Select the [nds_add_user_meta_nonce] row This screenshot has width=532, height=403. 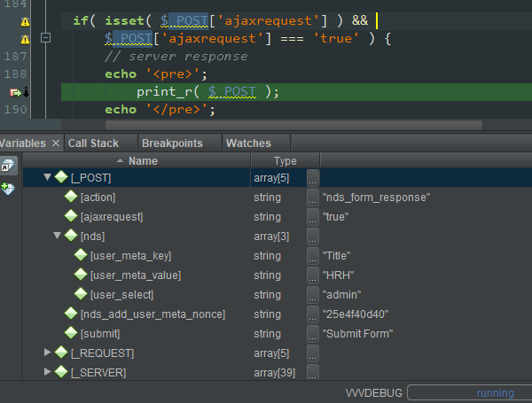[x=278, y=314]
